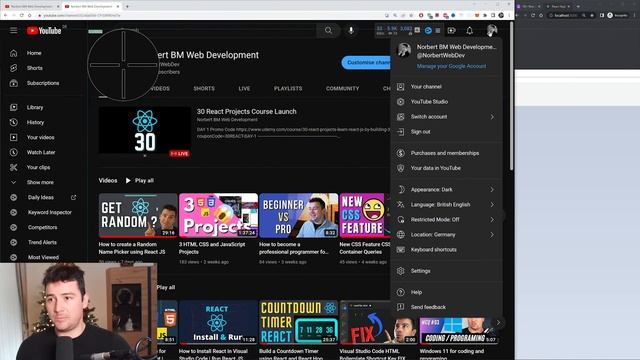This screenshot has height=360, width=640.
Task: Click the search magnifier button
Action: coord(328,31)
